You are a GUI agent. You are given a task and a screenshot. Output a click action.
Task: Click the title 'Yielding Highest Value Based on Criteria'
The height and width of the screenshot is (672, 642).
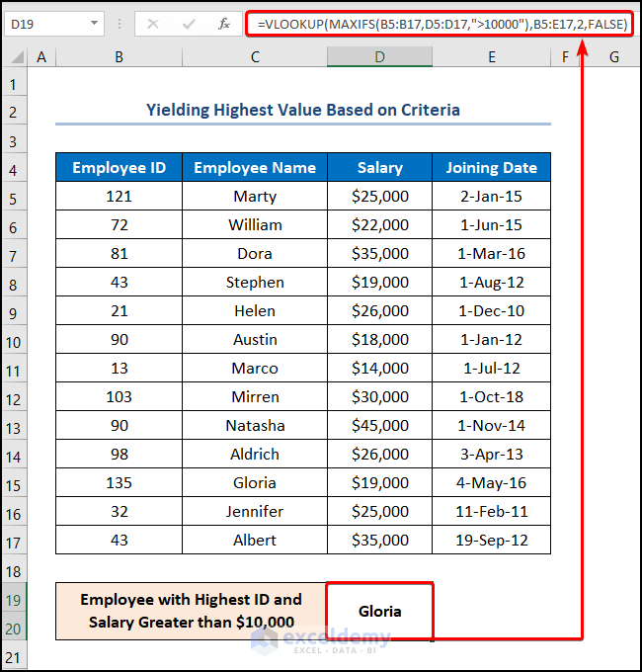(303, 110)
